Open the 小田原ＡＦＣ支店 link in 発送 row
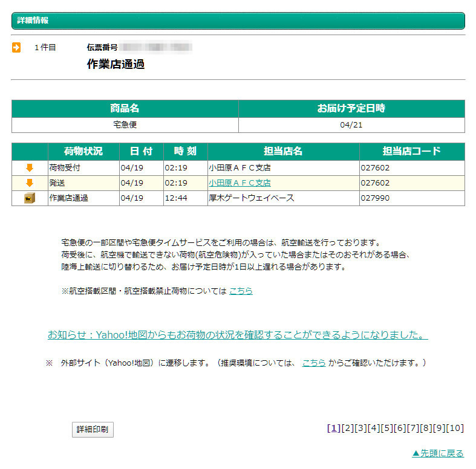 pos(240,183)
